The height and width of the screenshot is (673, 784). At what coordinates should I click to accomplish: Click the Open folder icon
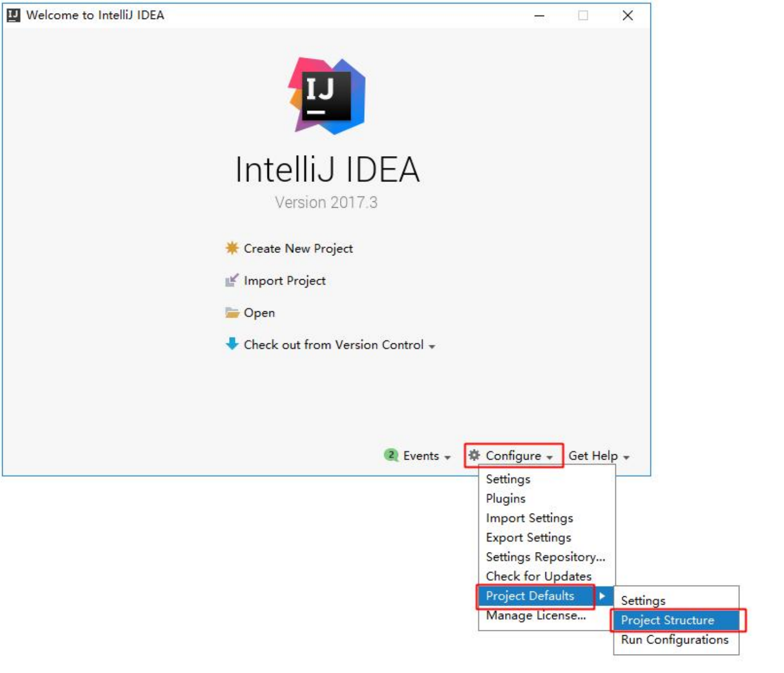[232, 312]
